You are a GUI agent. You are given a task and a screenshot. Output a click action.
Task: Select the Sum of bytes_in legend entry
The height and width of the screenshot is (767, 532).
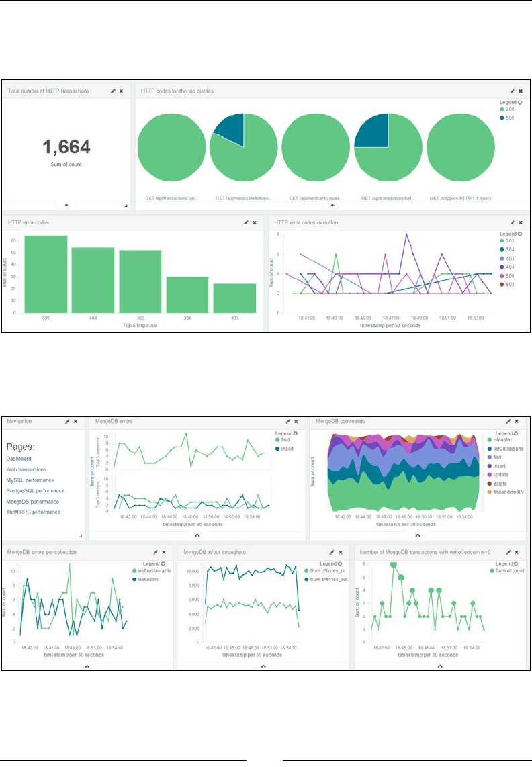coord(324,571)
